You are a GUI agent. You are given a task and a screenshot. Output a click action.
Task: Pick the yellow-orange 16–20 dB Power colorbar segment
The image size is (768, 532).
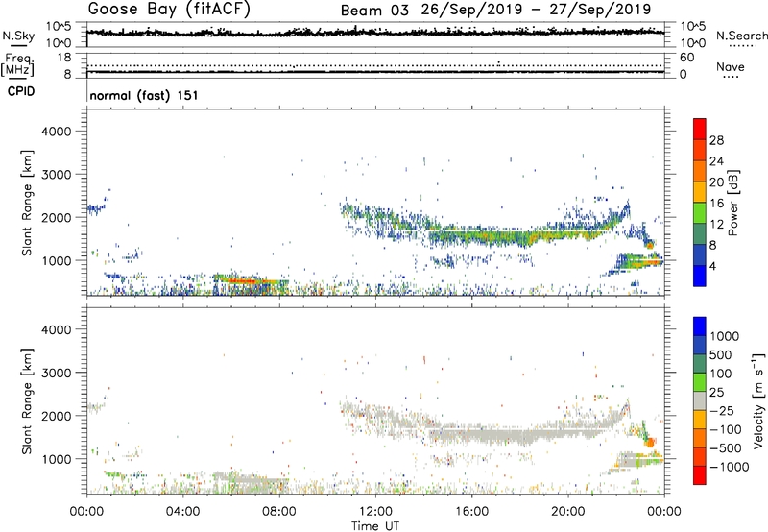[x=700, y=192]
